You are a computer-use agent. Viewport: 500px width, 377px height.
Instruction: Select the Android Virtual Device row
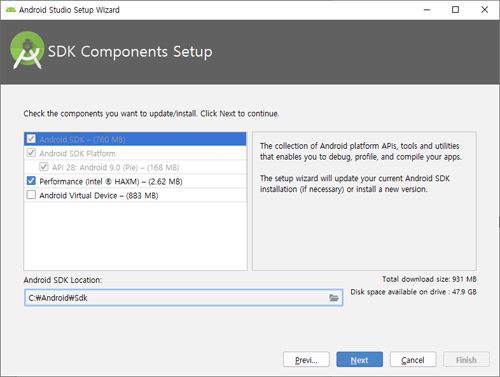click(135, 195)
